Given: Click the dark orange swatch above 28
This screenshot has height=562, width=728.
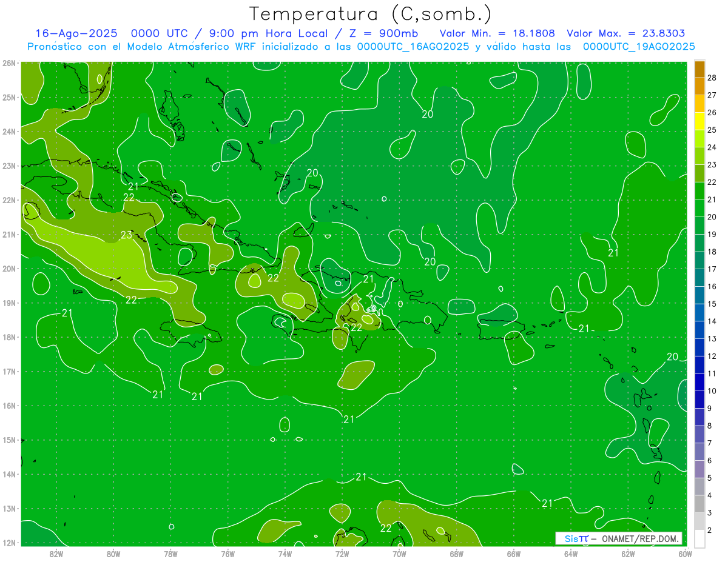Looking at the screenshot, I should coord(699,69).
